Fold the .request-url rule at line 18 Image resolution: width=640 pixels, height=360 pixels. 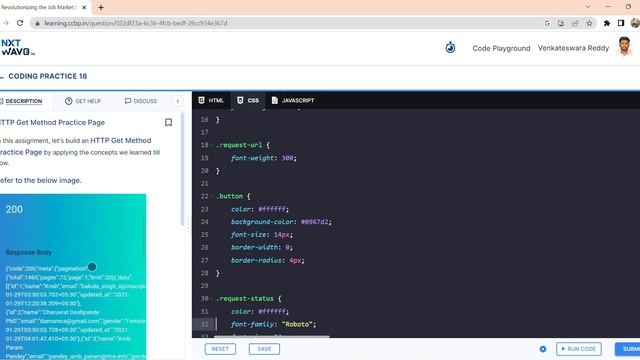pos(212,145)
